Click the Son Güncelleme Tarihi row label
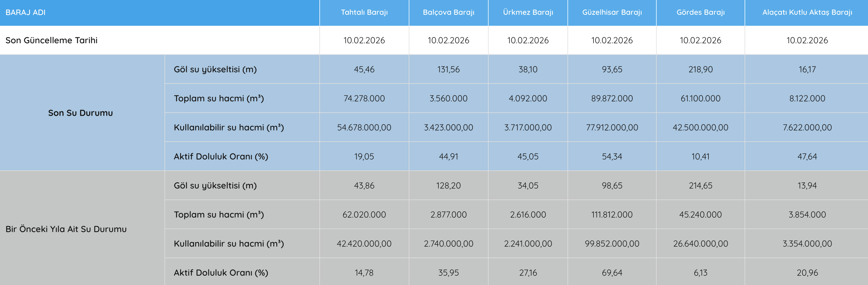This screenshot has width=868, height=285. (x=52, y=41)
